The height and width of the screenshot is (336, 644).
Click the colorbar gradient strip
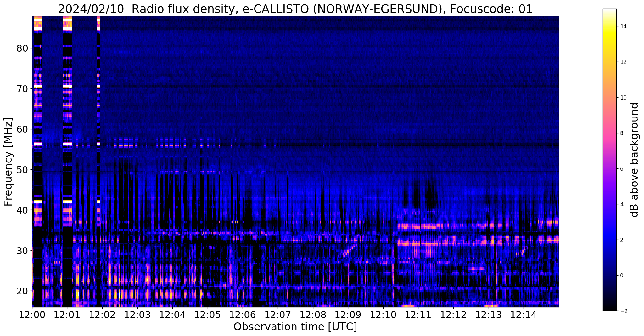(609, 160)
